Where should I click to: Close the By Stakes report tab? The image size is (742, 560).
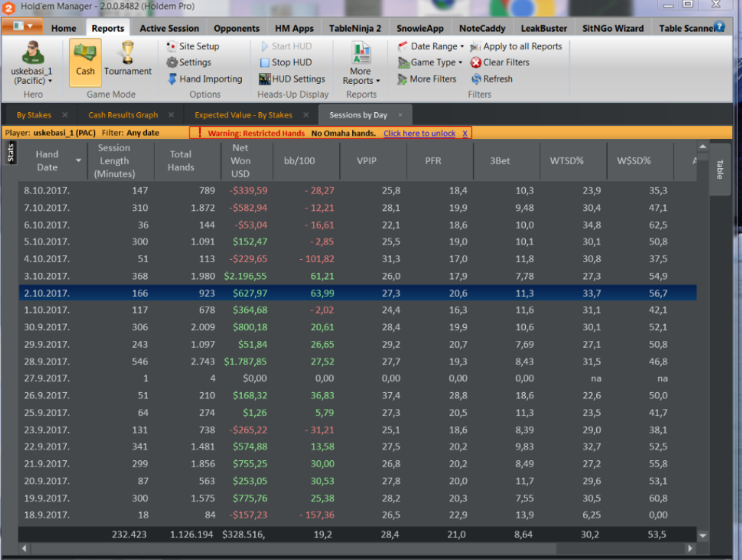(65, 115)
